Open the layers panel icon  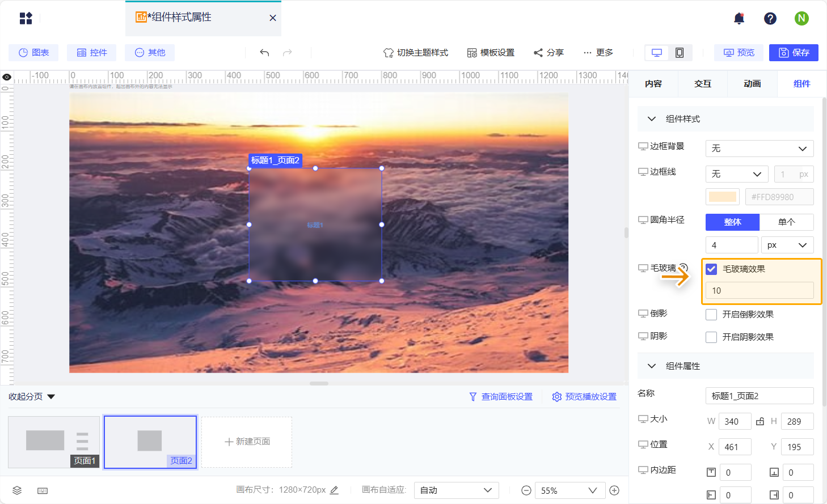pos(17,490)
